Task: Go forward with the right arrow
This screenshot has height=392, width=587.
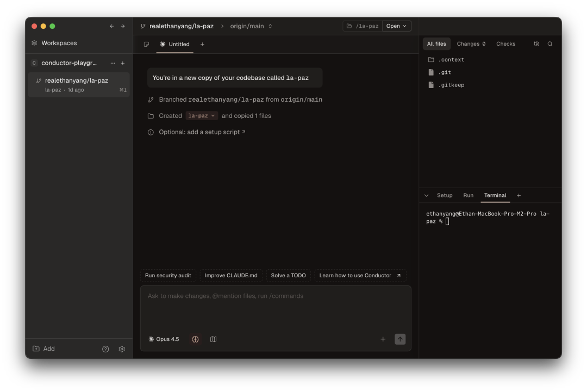Action: pos(123,26)
